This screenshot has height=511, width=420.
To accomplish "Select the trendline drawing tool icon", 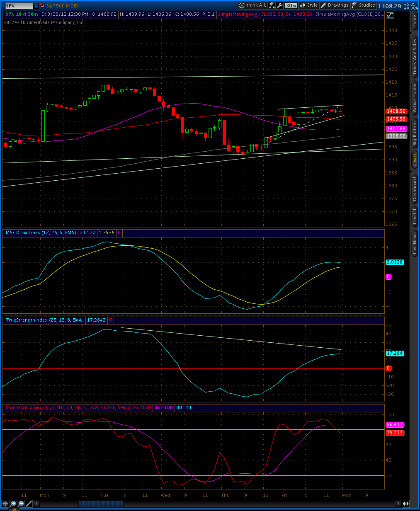I will pos(29,504).
